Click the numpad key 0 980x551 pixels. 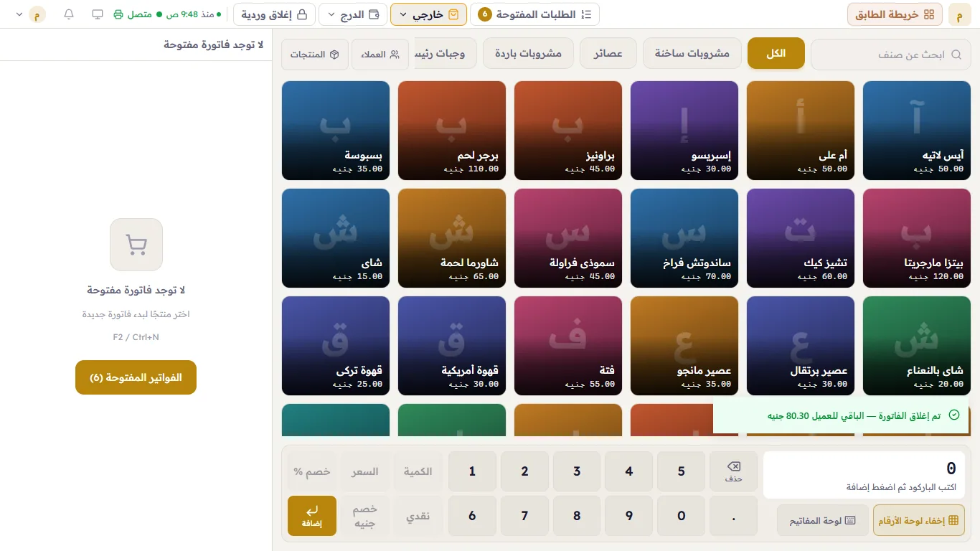pos(681,516)
